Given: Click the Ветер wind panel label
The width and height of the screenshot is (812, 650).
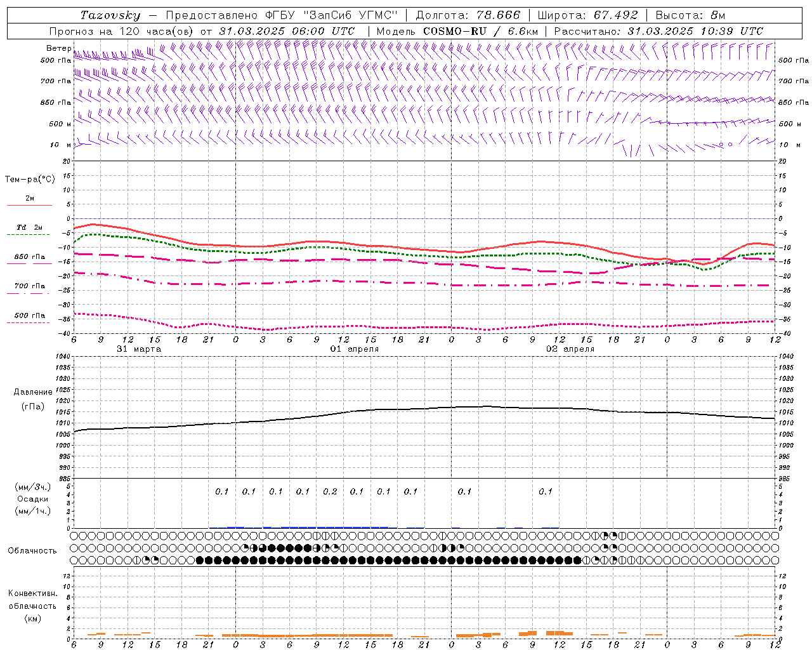Looking at the screenshot, I should [x=59, y=48].
